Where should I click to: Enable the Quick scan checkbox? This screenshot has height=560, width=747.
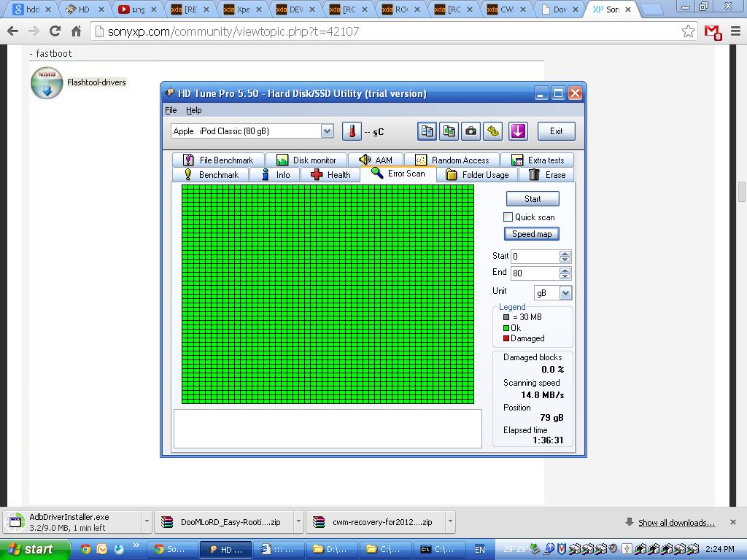click(x=508, y=217)
